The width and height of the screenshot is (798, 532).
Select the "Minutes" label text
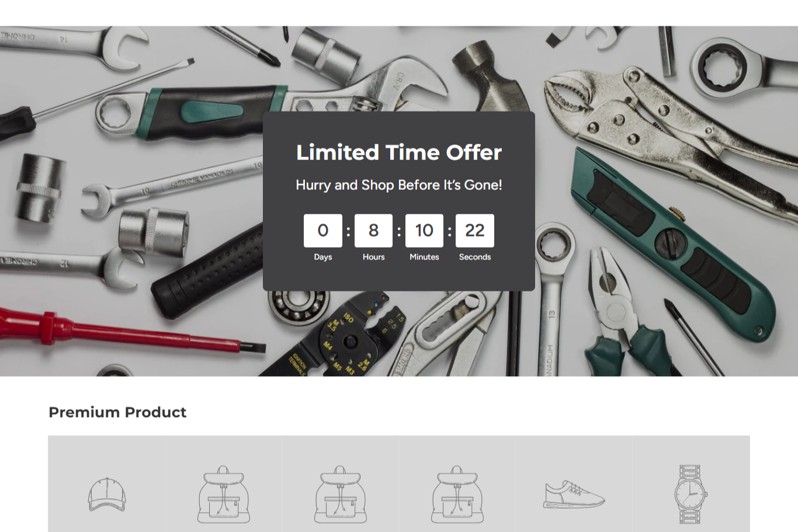coord(424,257)
